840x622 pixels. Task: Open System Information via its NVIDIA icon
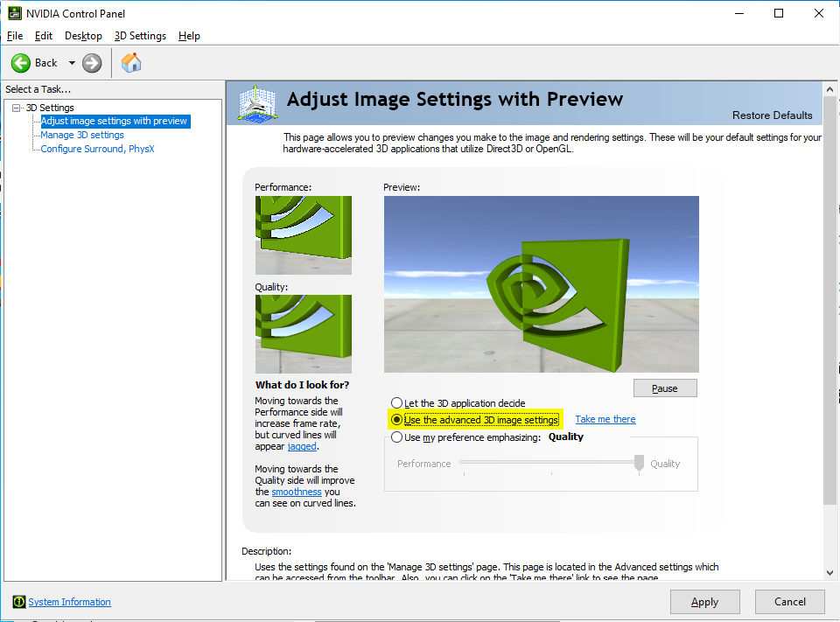[x=18, y=601]
